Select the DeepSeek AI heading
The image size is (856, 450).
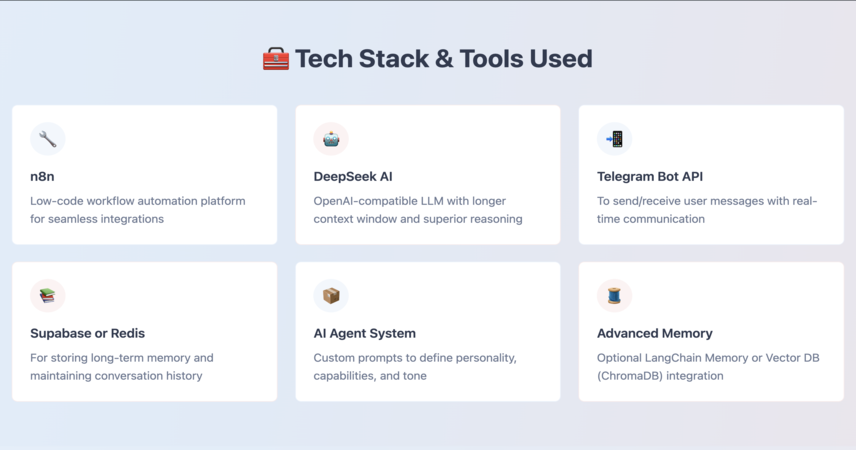click(353, 176)
